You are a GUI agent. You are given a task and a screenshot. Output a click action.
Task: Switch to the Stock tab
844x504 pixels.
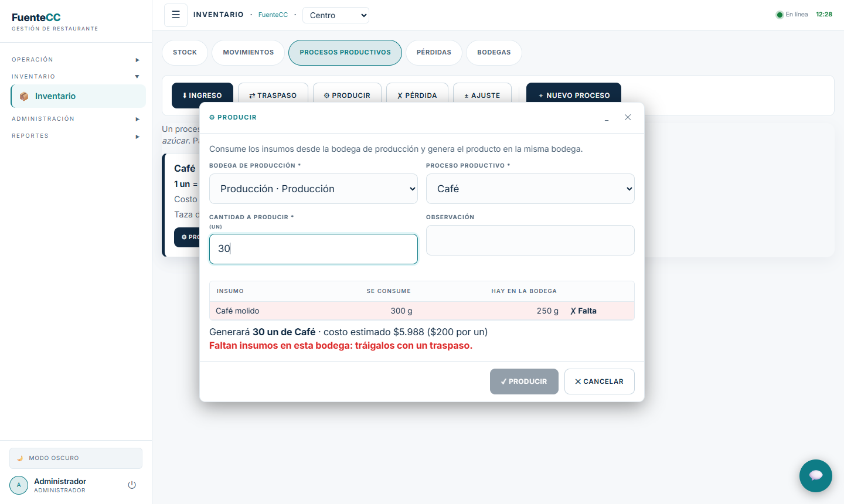[185, 52]
